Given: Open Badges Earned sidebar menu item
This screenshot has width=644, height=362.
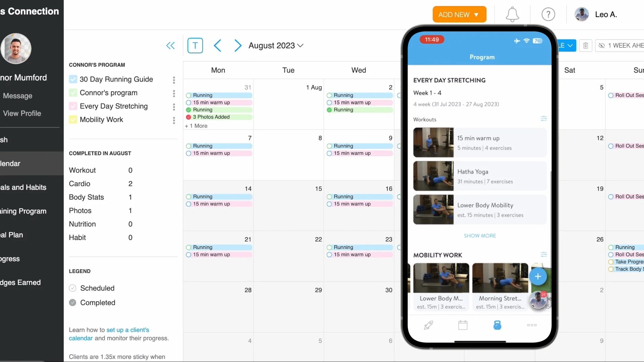Looking at the screenshot, I should pyautogui.click(x=21, y=283).
